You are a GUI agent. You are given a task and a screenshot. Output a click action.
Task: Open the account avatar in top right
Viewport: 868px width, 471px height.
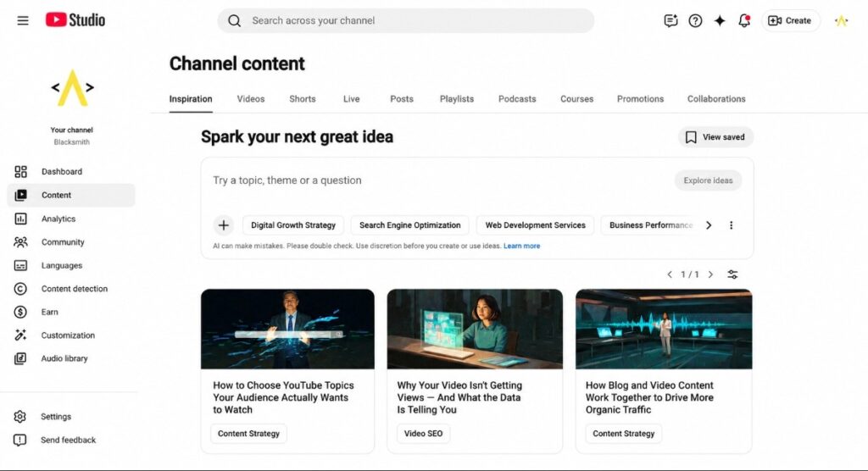pos(842,20)
